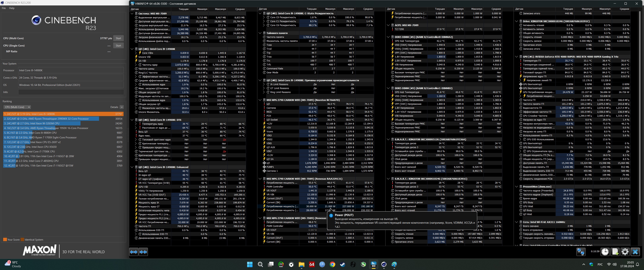Screen dimensions: 644x270
Task: Expand the Core VIDs row
Action: click(x=136, y=53)
